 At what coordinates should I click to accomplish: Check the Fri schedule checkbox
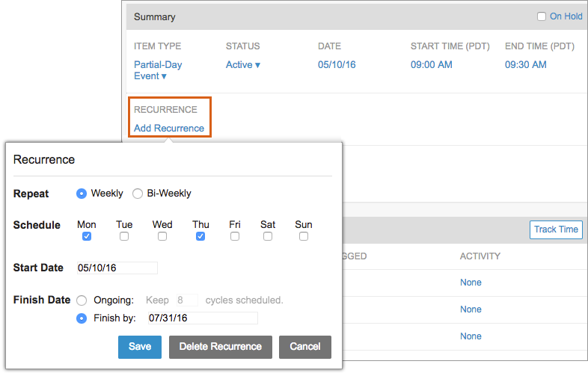tap(235, 236)
